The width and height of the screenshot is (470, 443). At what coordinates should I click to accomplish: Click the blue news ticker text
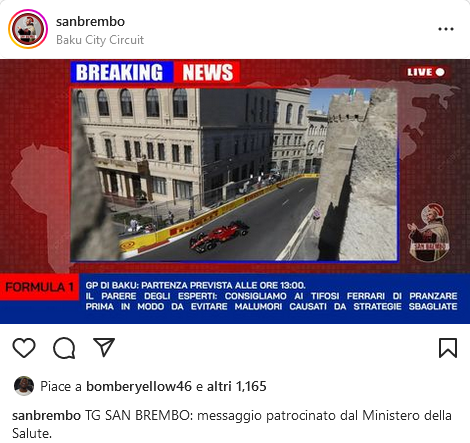click(x=271, y=296)
